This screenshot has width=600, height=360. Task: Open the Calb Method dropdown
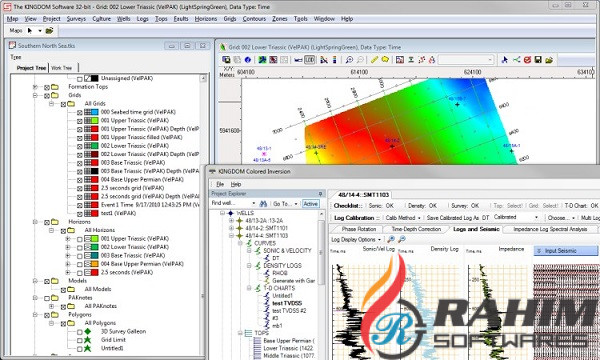(x=403, y=218)
